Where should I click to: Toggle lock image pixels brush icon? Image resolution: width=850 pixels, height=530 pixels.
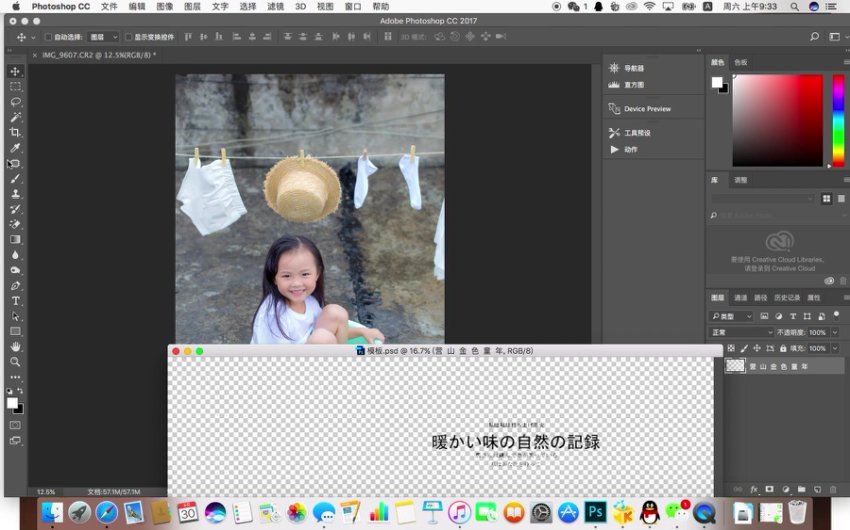coord(744,348)
